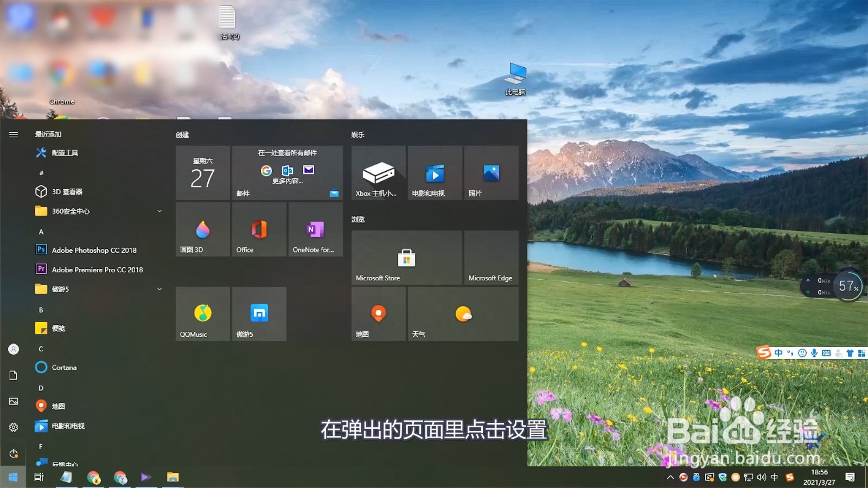
Task: Open the Documents icon in Start sidebar
Action: tap(14, 375)
